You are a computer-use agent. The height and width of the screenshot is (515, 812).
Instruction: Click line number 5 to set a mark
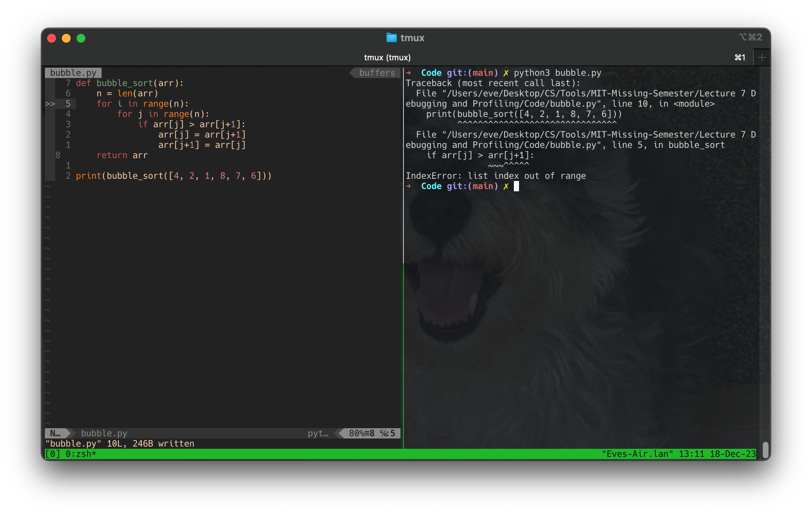[68, 104]
